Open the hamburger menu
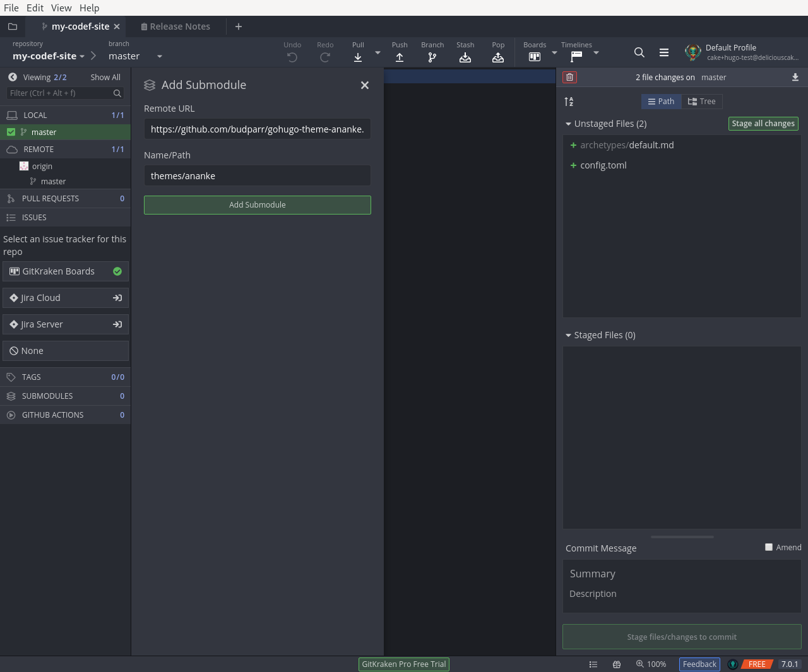Screen dimensions: 808x672 tap(664, 52)
